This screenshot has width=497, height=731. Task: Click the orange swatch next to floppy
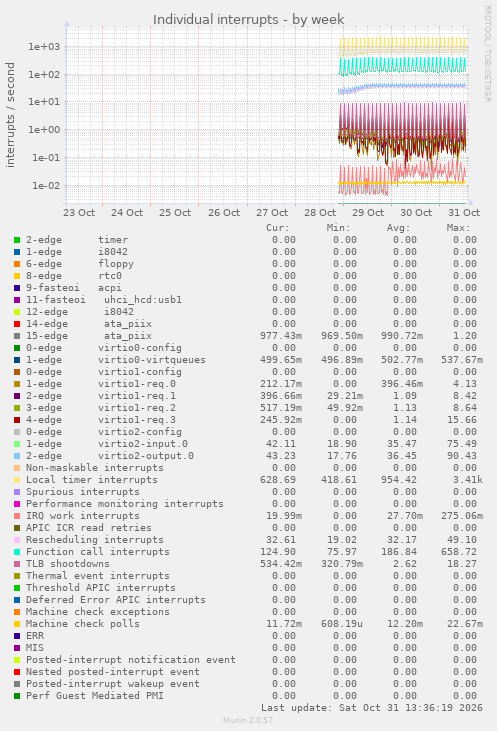tap(17, 264)
